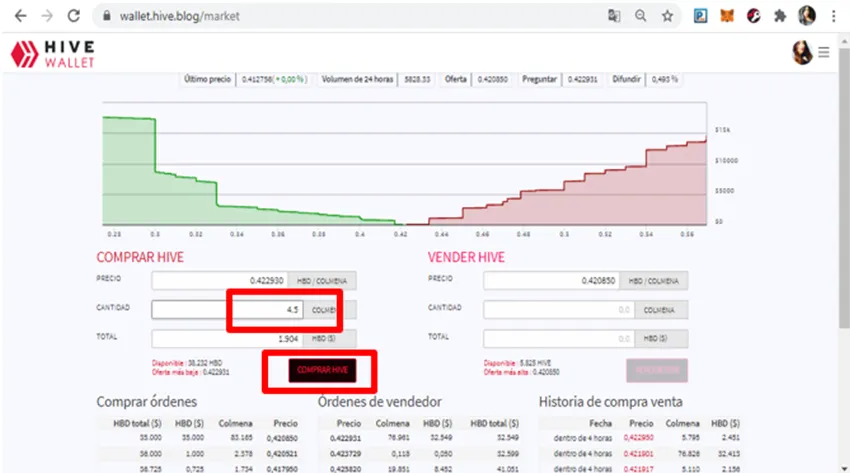
Task: Open the extensions puzzle piece menu
Action: pyautogui.click(x=780, y=16)
